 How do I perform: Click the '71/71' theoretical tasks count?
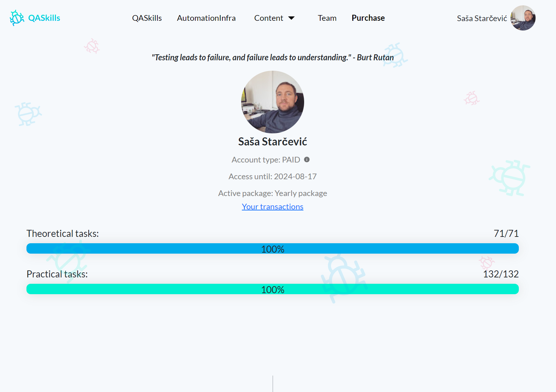[506, 234]
